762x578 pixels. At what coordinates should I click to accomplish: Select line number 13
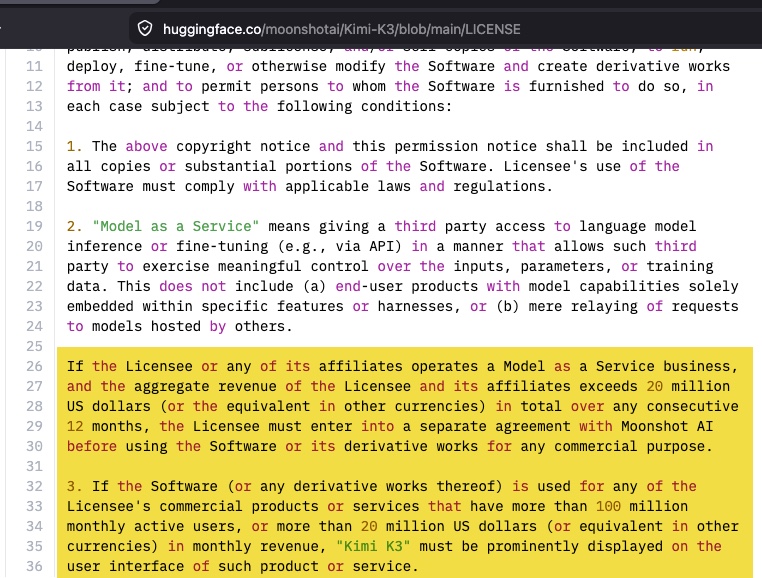pyautogui.click(x=34, y=106)
